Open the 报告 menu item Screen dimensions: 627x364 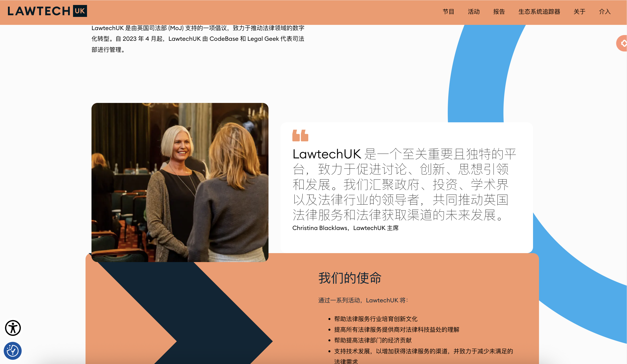pyautogui.click(x=499, y=12)
